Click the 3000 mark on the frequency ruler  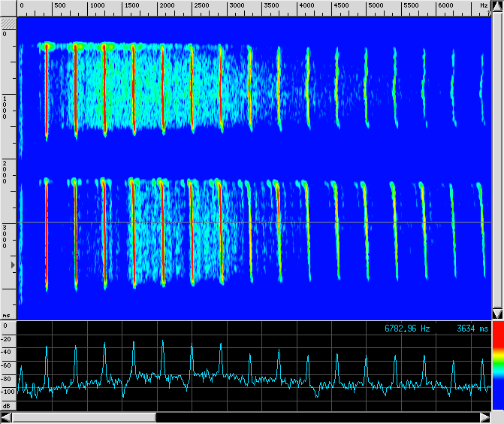pyautogui.click(x=237, y=6)
